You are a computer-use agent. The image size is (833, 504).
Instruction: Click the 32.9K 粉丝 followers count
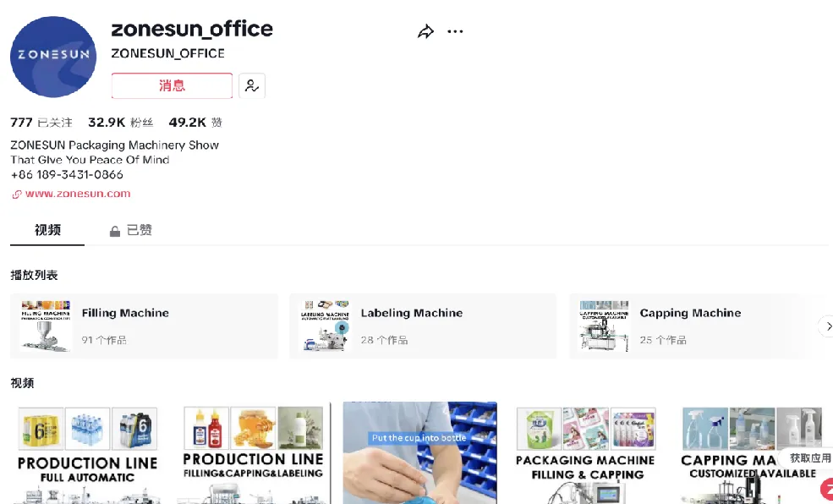(121, 123)
